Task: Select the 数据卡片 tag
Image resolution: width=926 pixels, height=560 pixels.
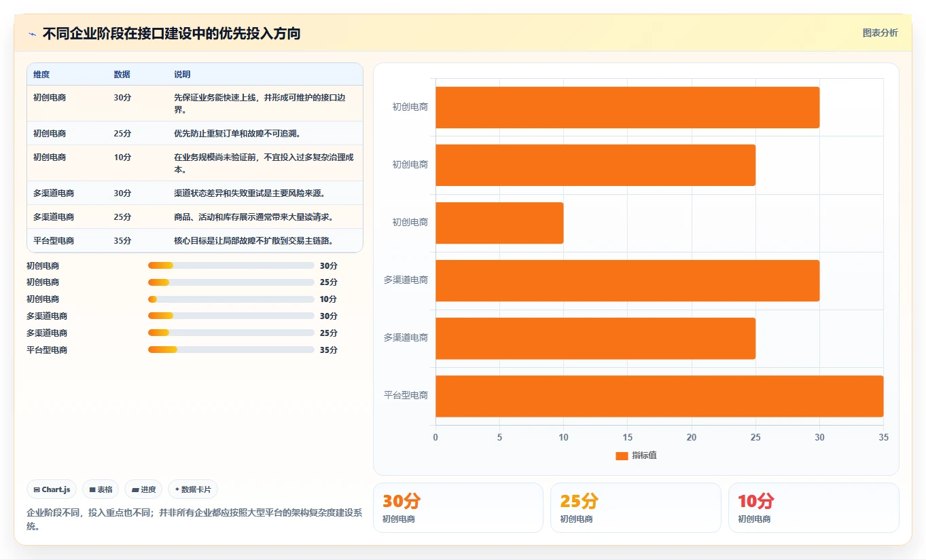Action: pos(193,489)
